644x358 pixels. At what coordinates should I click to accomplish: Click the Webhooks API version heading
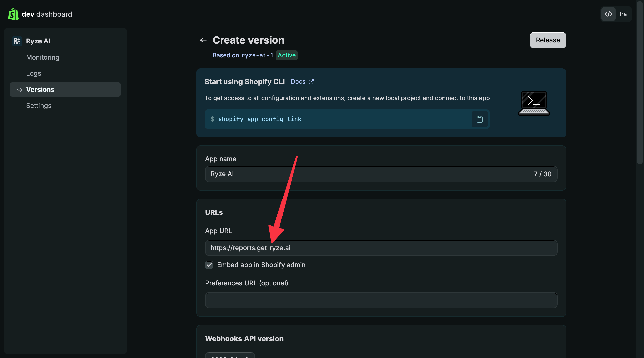244,339
